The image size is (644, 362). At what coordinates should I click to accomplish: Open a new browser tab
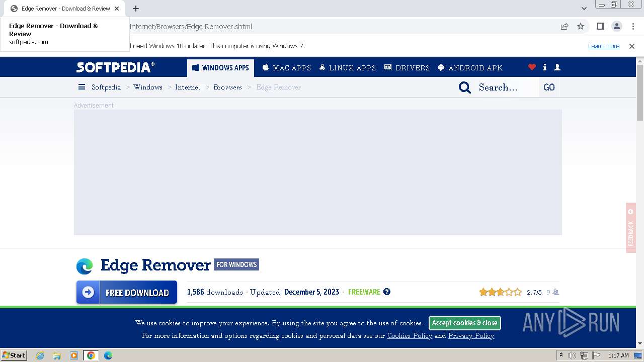click(x=136, y=9)
